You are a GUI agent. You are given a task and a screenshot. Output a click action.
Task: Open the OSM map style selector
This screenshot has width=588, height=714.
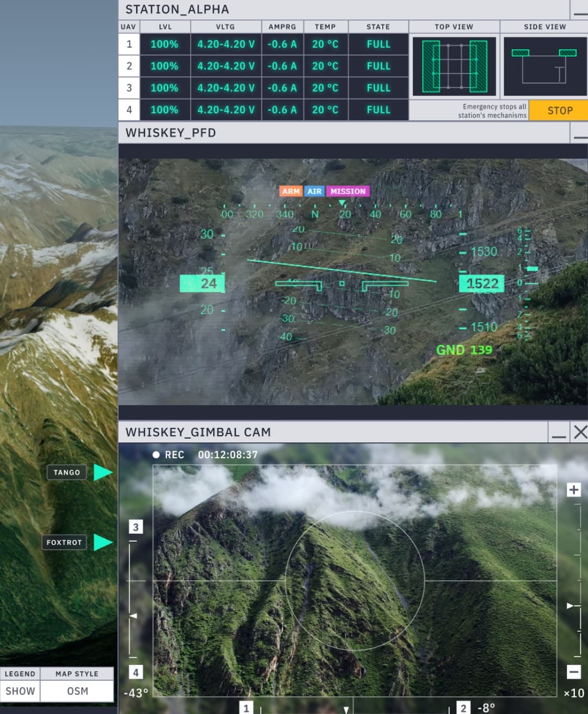tap(77, 691)
